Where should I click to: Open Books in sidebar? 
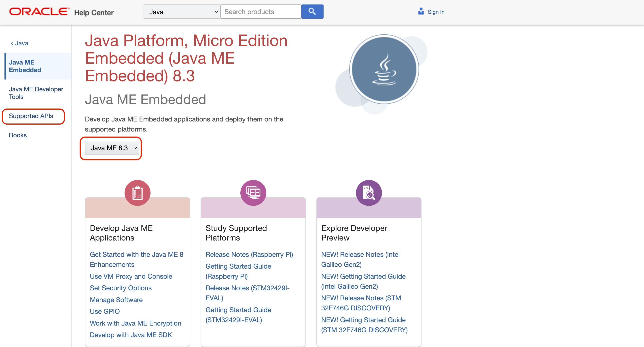tap(18, 135)
